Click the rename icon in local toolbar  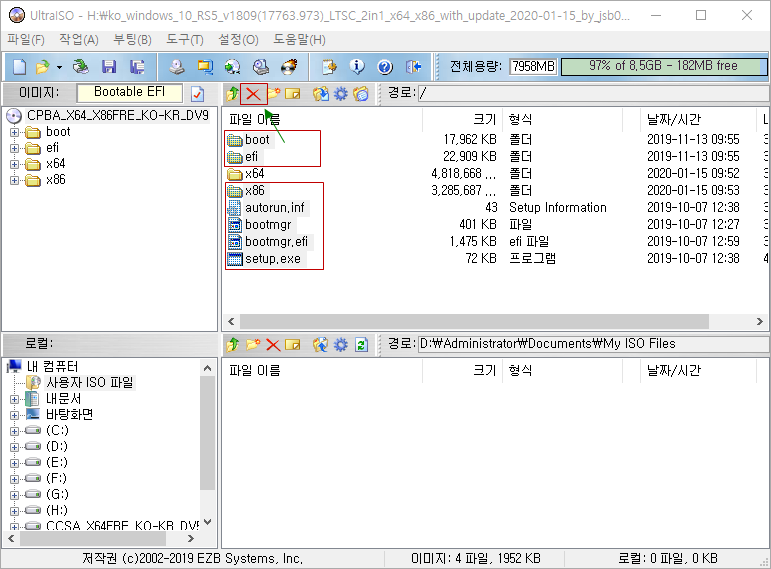[x=293, y=345]
